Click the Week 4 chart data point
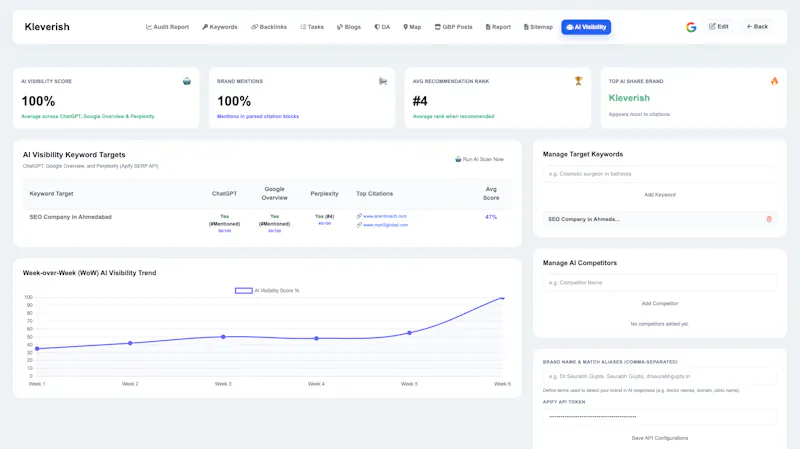This screenshot has height=449, width=800. (x=316, y=338)
